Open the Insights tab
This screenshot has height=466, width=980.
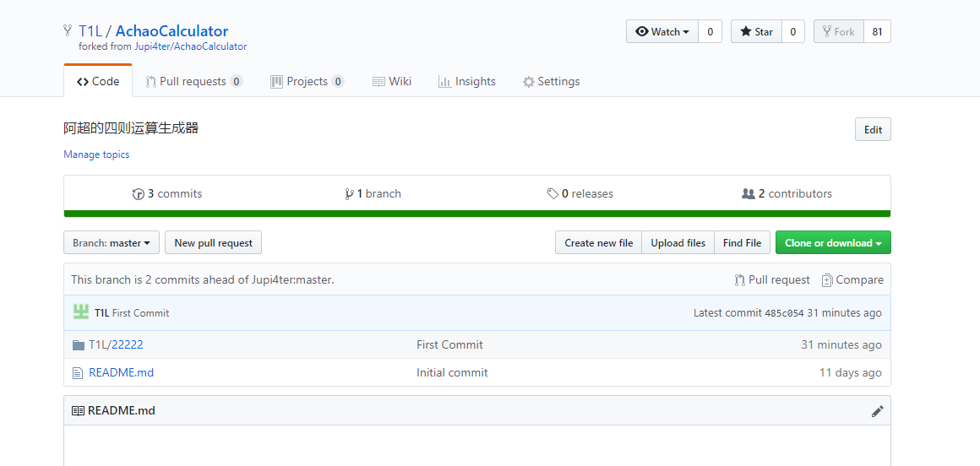pos(466,82)
